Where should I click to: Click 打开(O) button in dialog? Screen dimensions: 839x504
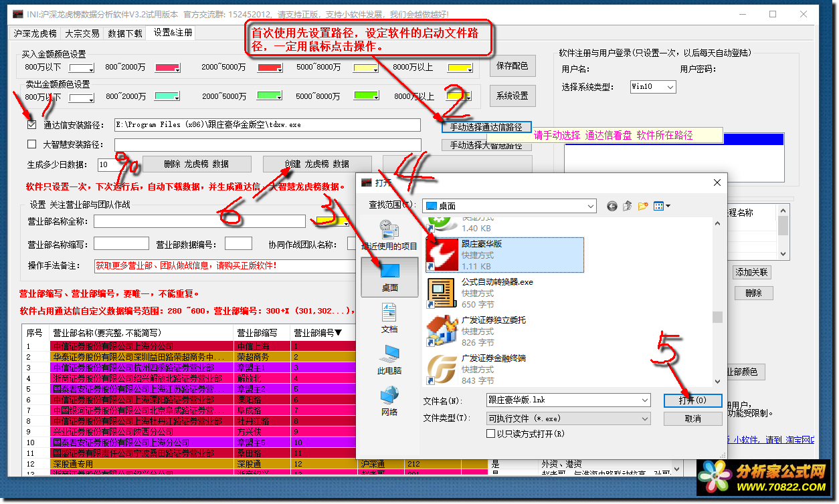click(692, 400)
